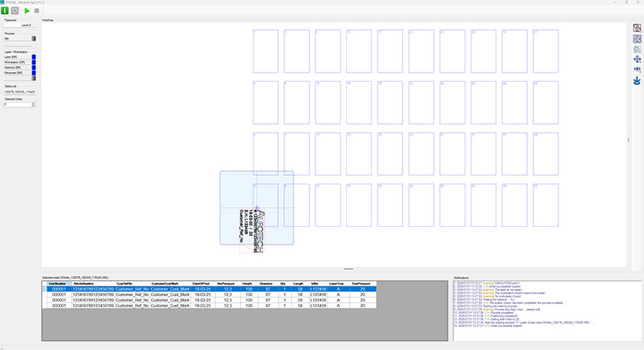This screenshot has height=350, width=644.
Task: Click the eye preview zoom icon
Action: click(x=637, y=69)
